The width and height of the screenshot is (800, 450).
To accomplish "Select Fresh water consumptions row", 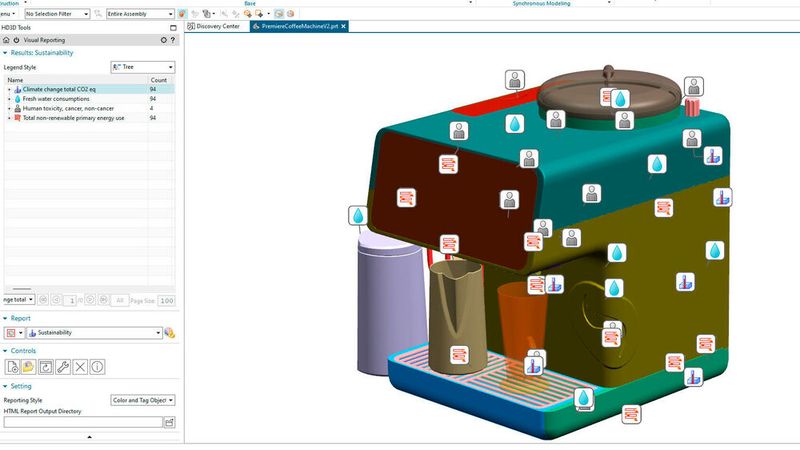I will 89,99.
